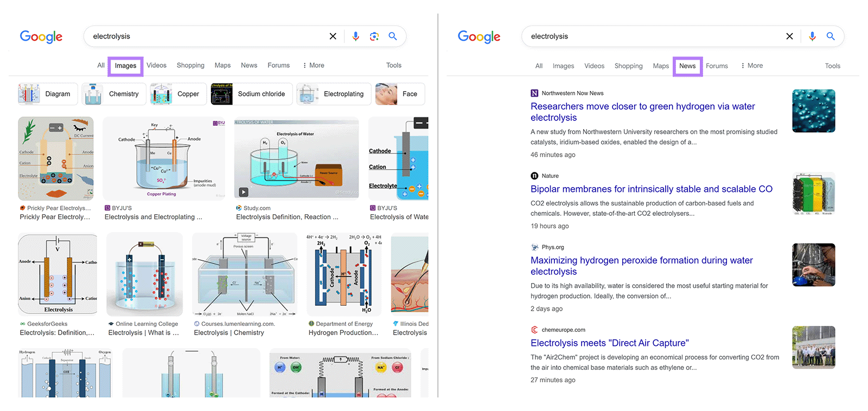Open 'Electrolysis | Chemistry' lumenlearning result
Viewport: 868px width, 411px height.
pyautogui.click(x=229, y=333)
